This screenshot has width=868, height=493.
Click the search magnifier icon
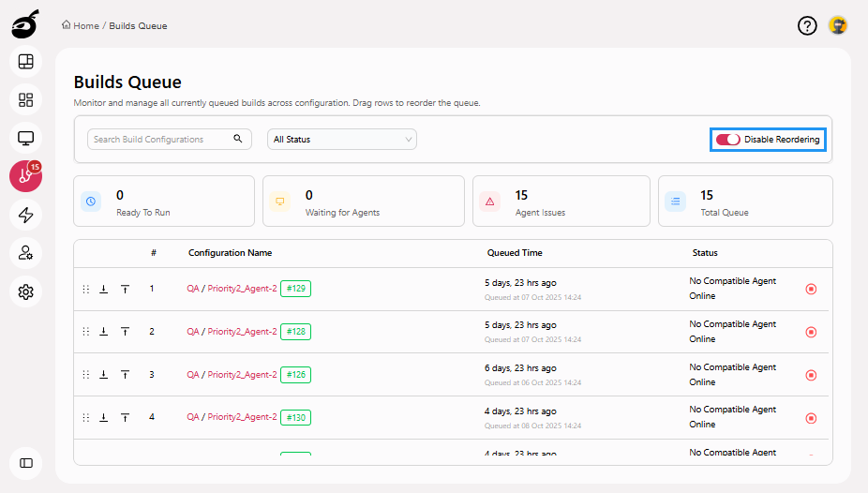click(x=238, y=139)
